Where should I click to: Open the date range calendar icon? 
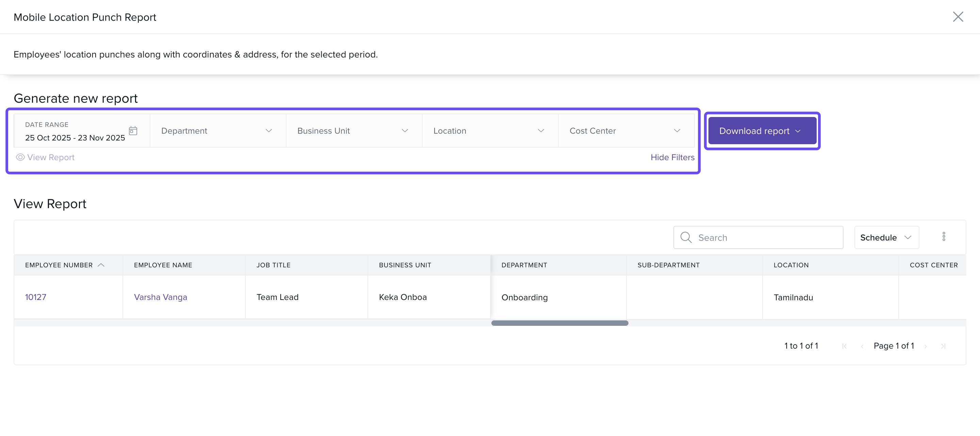pyautogui.click(x=133, y=131)
